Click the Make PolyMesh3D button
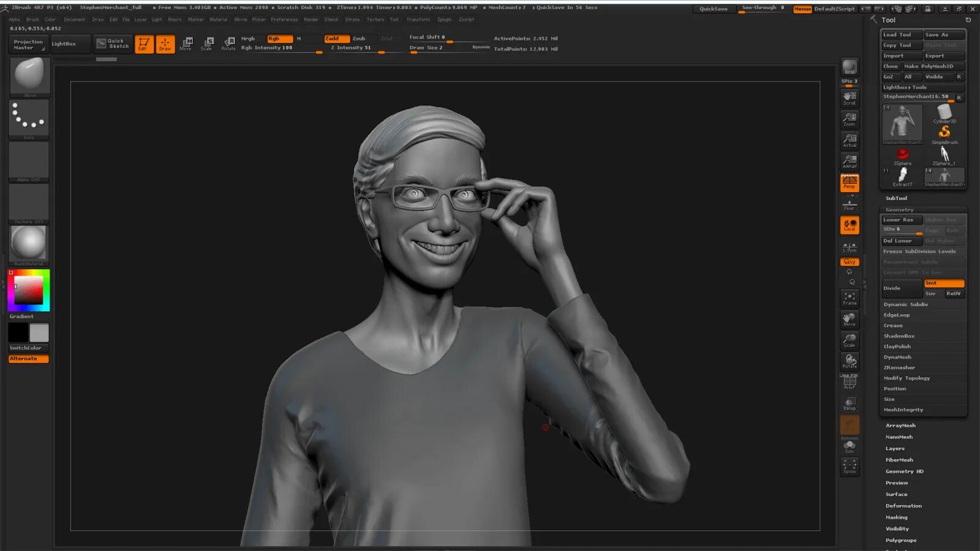The image size is (980, 551). (933, 66)
